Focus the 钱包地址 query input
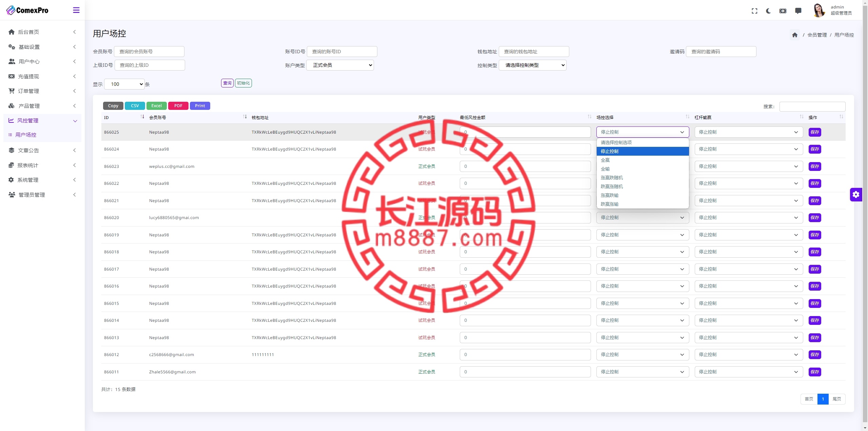This screenshot has width=868, height=431. tap(534, 52)
